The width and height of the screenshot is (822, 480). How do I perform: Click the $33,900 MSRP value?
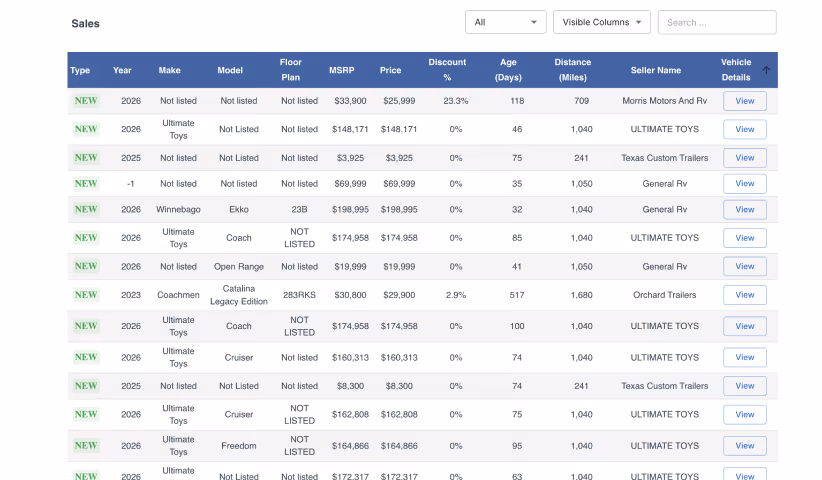(350, 101)
